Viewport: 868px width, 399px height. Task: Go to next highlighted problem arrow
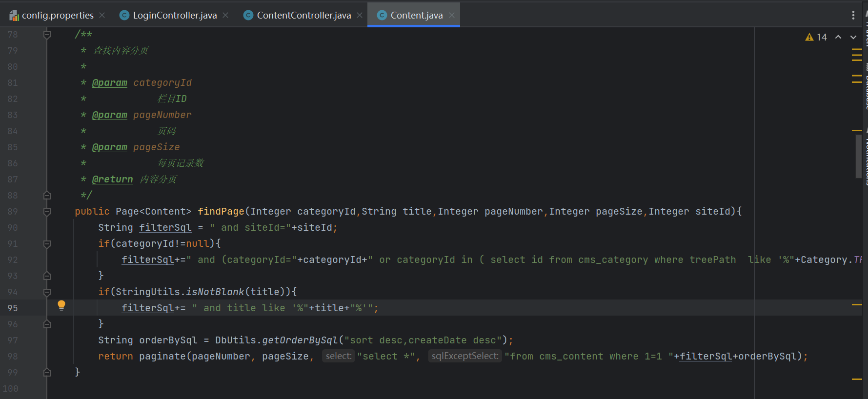click(853, 37)
